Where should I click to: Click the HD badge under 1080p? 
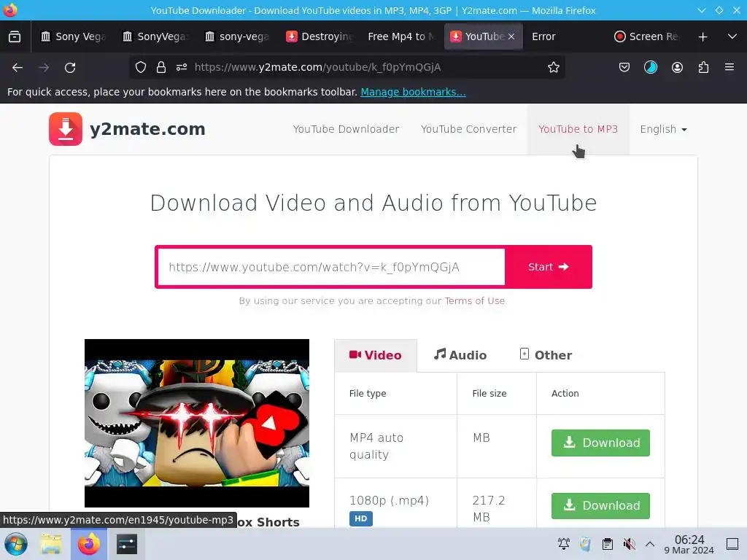pos(361,518)
